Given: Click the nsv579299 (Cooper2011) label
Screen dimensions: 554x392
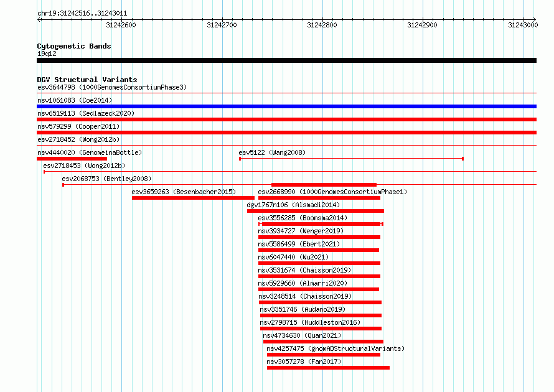Looking at the screenshot, I should (78, 126).
